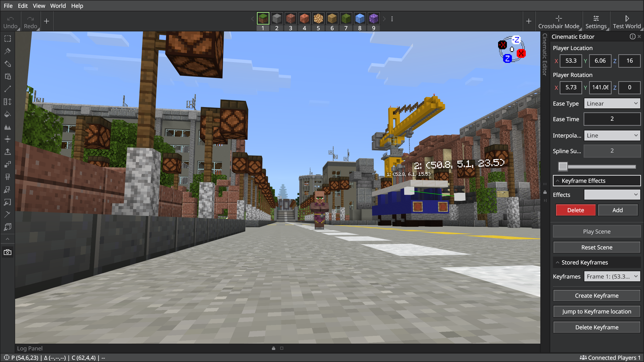Toggle the Log Panel maximize square
644x362 pixels.
pyautogui.click(x=282, y=348)
